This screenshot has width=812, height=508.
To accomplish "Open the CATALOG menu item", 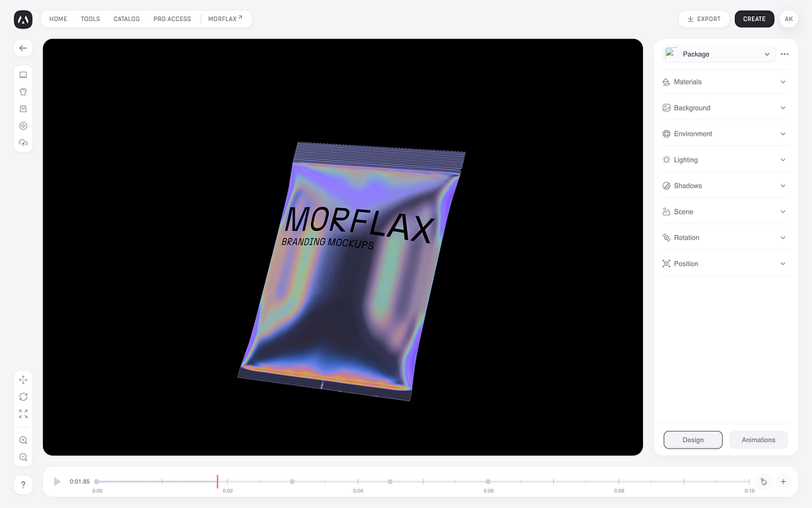I will coord(127,20).
